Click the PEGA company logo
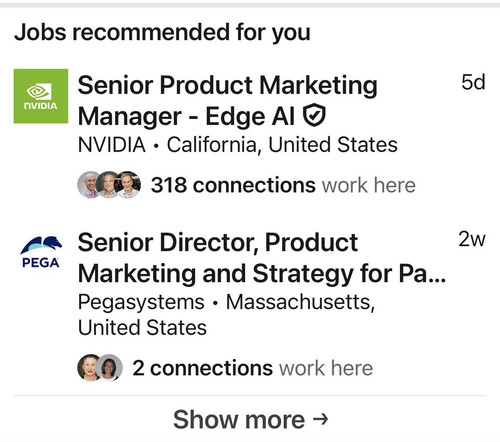 click(41, 252)
